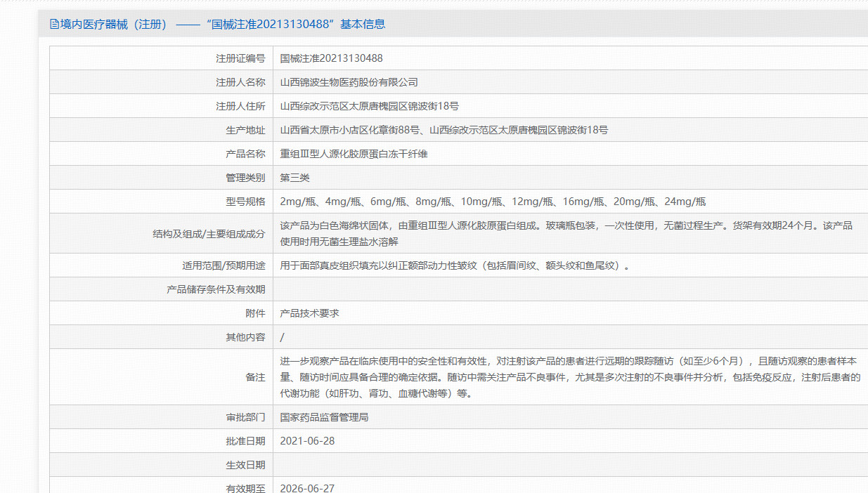Click expiry date 2026-06-27
This screenshot has height=493, width=868.
[308, 486]
